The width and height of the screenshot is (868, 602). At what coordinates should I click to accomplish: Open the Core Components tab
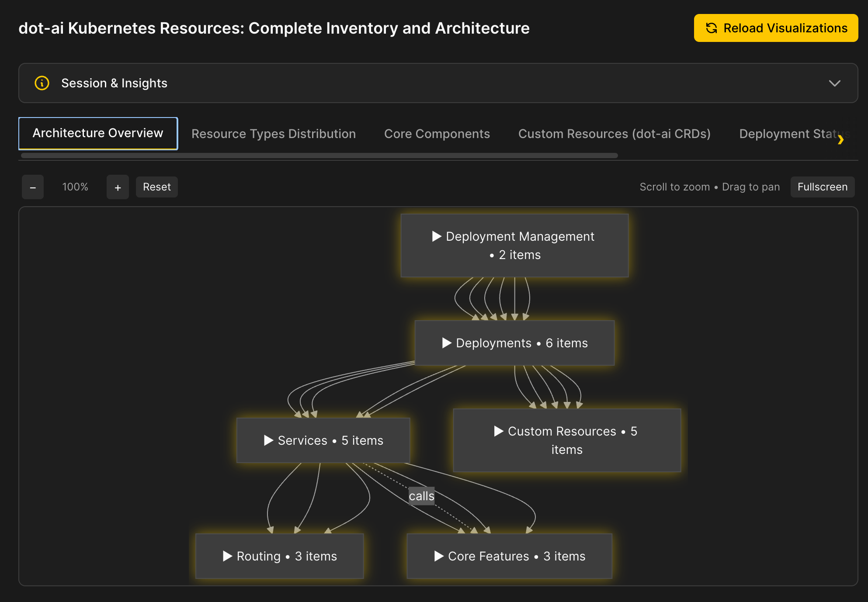click(437, 134)
